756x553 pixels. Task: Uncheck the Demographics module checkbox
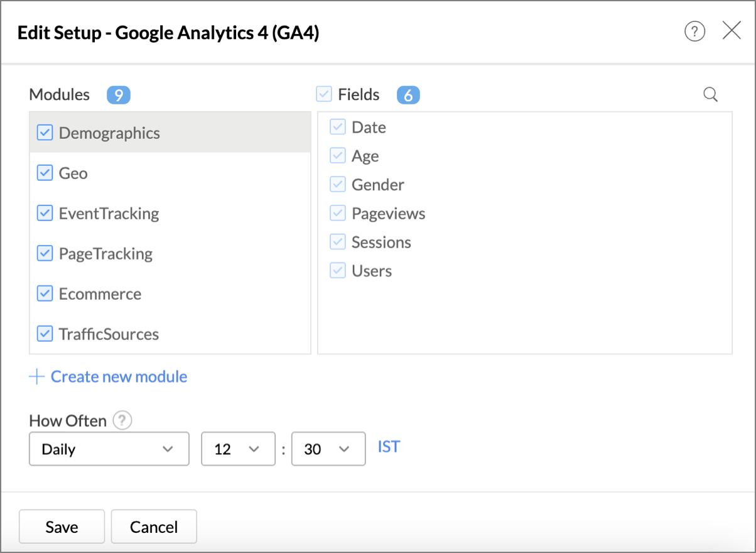click(45, 133)
